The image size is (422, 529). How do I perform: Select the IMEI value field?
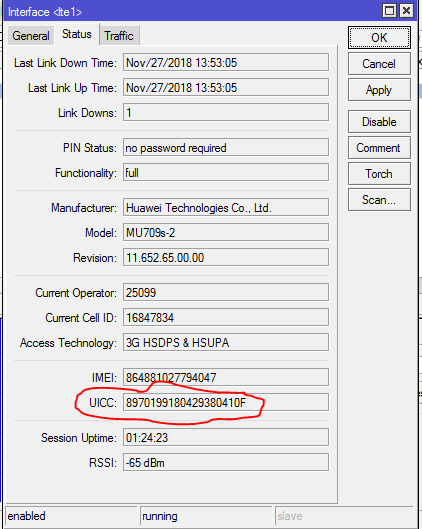226,377
